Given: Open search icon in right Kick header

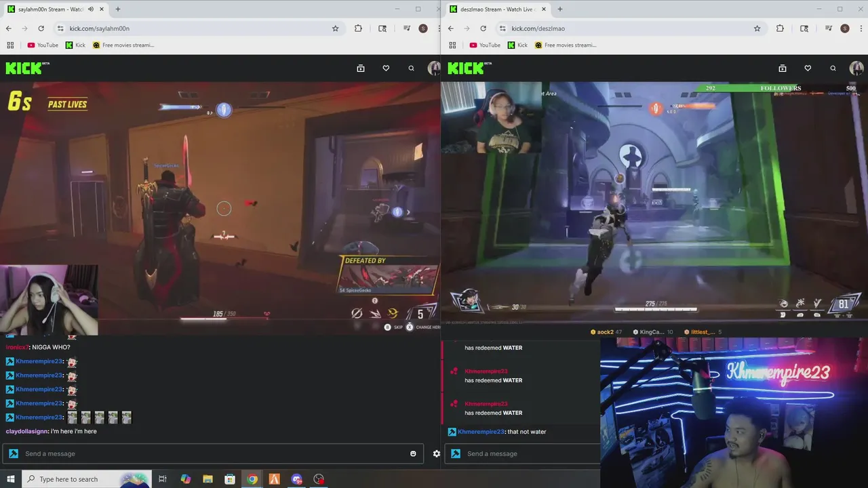Looking at the screenshot, I should (x=833, y=68).
